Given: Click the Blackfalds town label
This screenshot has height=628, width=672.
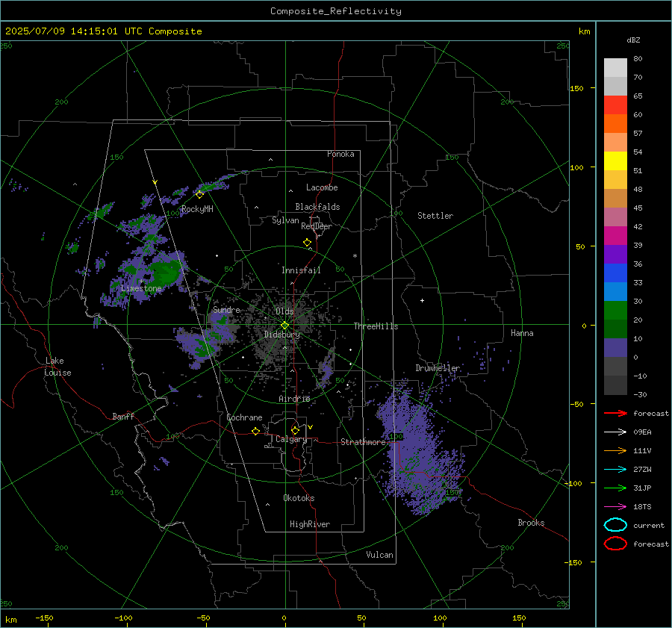Looking at the screenshot, I should (x=317, y=207).
